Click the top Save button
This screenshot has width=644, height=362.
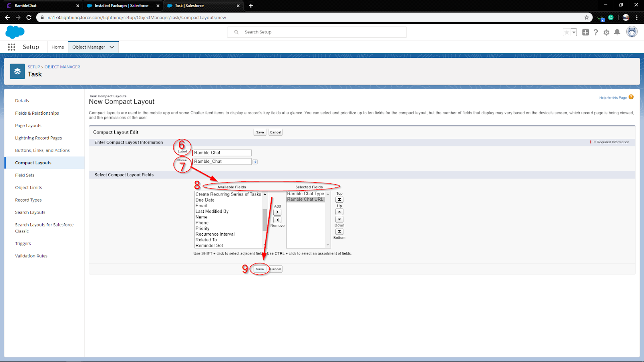260,132
